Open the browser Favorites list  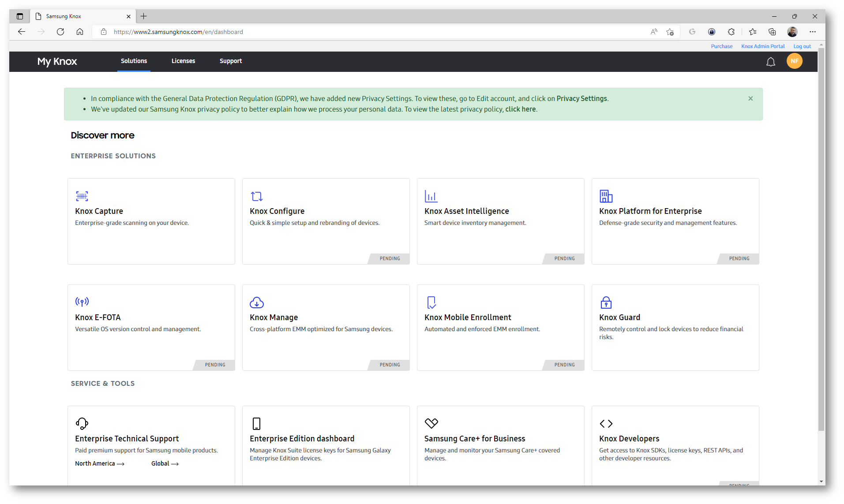pyautogui.click(x=752, y=32)
